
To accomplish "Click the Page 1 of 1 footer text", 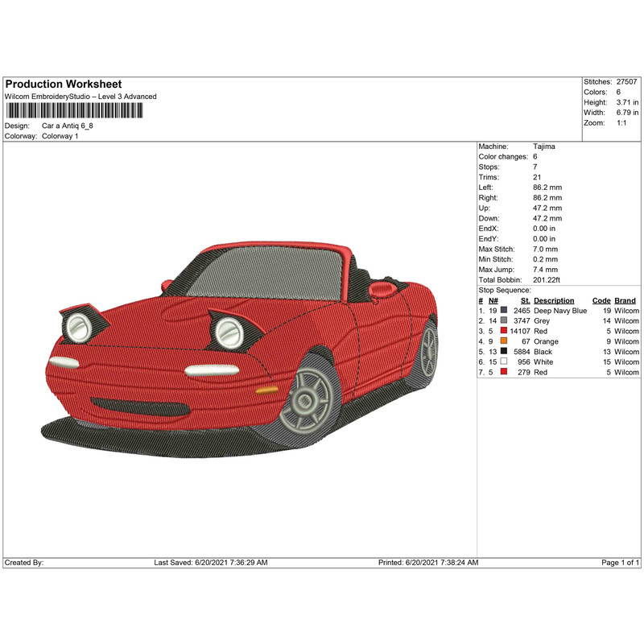I will pos(620,563).
